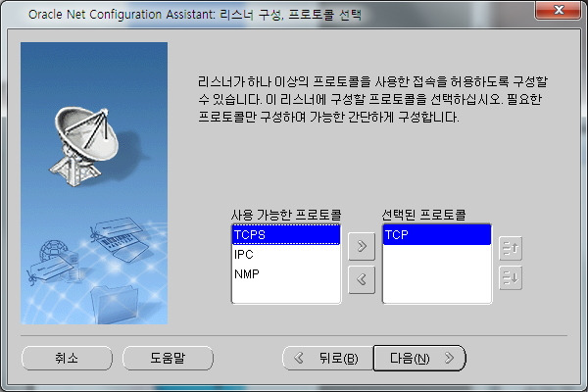Select TCPS in the available protocols list
588x392 pixels.
click(286, 235)
